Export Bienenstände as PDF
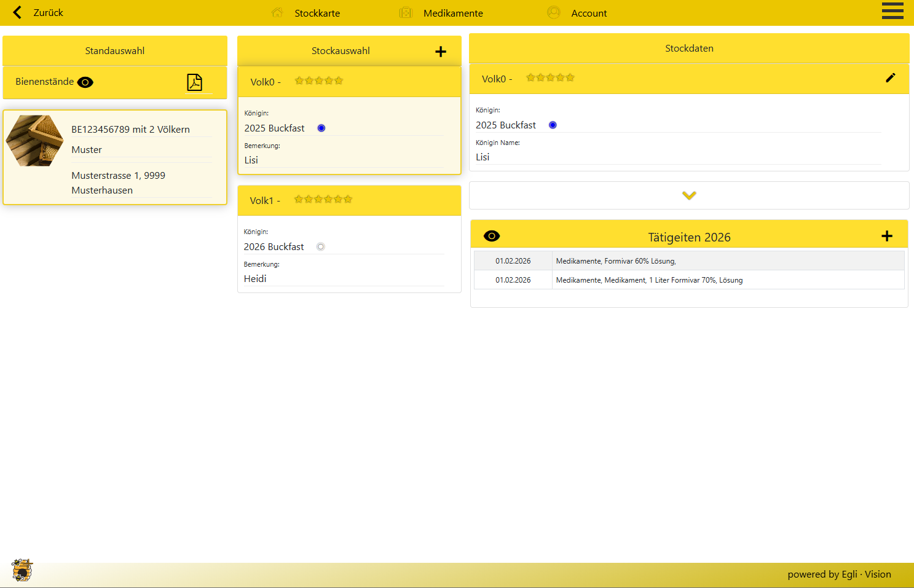This screenshot has width=914, height=588. tap(194, 82)
